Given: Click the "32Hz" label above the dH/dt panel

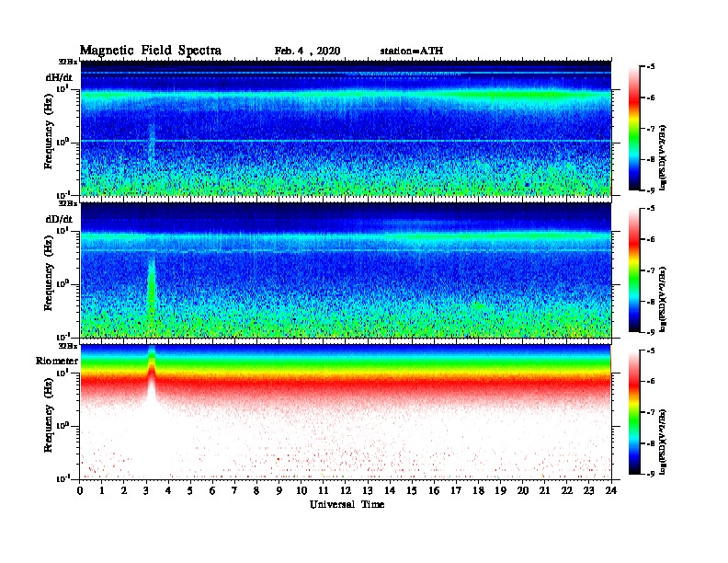Looking at the screenshot, I should coord(68,62).
